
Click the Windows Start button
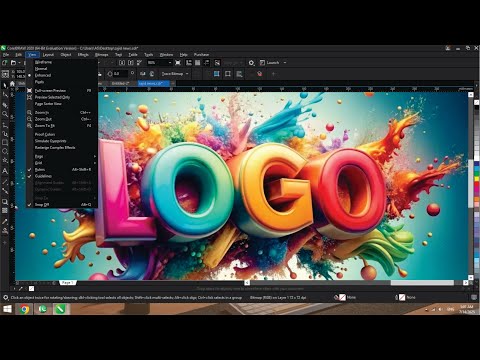(7, 309)
